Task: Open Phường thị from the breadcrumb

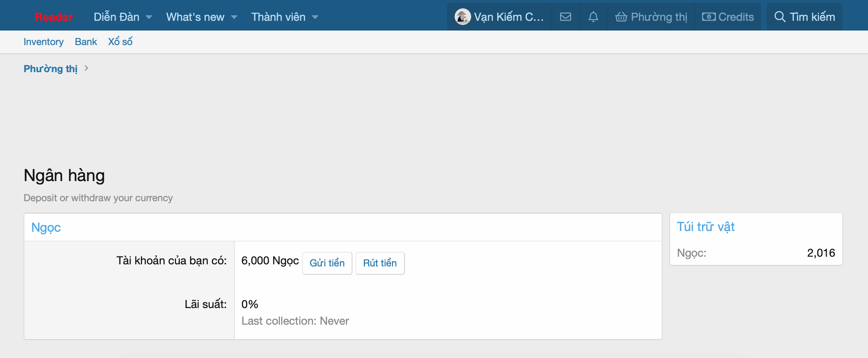Action: click(x=50, y=68)
